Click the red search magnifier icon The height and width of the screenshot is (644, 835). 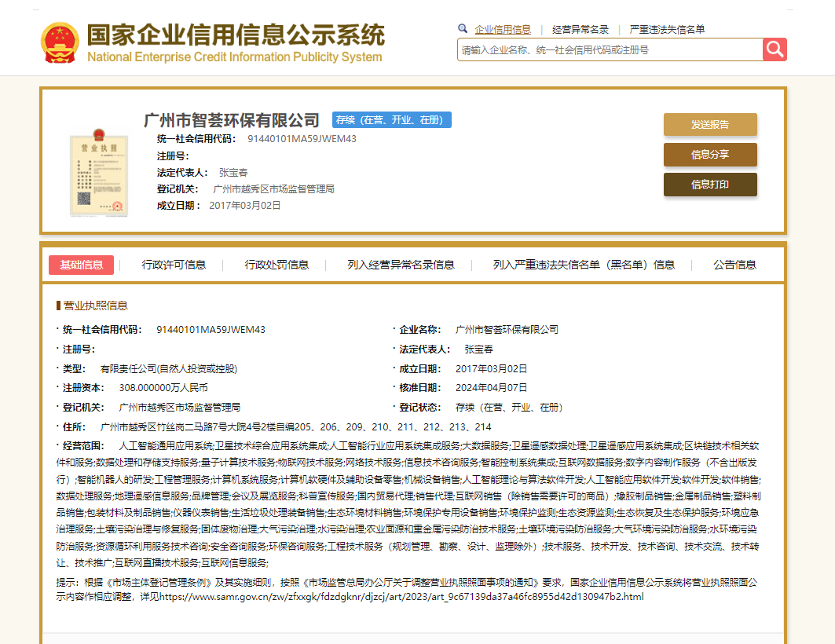point(775,49)
